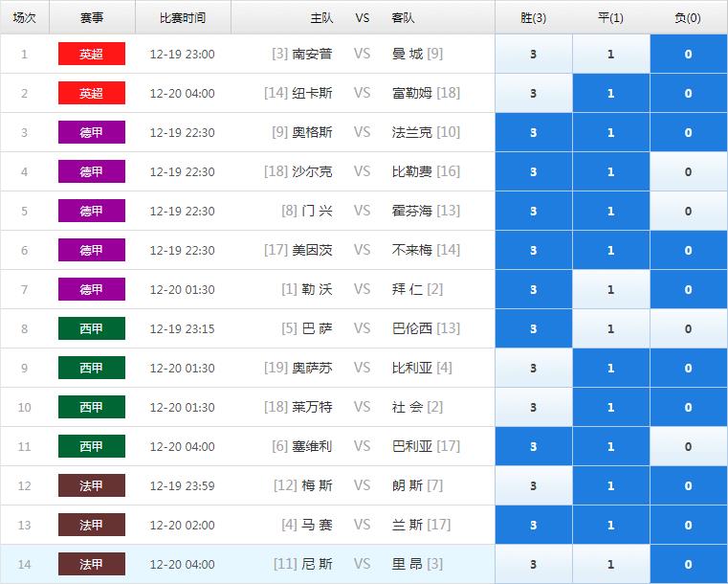Viewport: 728px width, 584px height.
Task: Toggle draw (1) for 巴萨 vs 巴伦西
Action: (611, 329)
